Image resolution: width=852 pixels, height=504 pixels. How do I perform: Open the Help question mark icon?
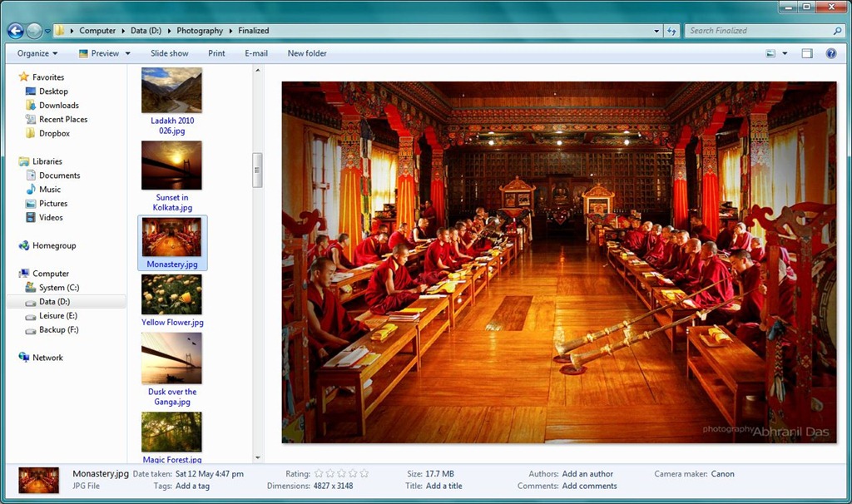[x=830, y=53]
